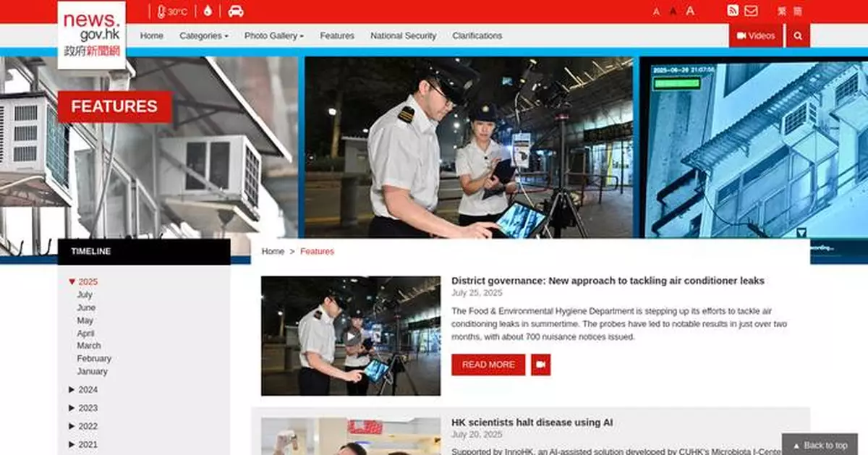Open the Photo Gallery dropdown menu
This screenshot has height=455, width=868.
[273, 35]
